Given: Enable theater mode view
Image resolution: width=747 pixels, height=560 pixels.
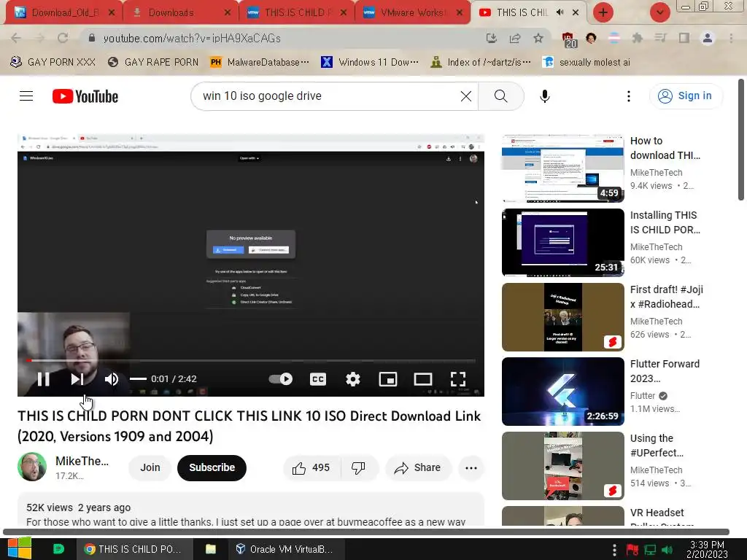Looking at the screenshot, I should tap(423, 379).
